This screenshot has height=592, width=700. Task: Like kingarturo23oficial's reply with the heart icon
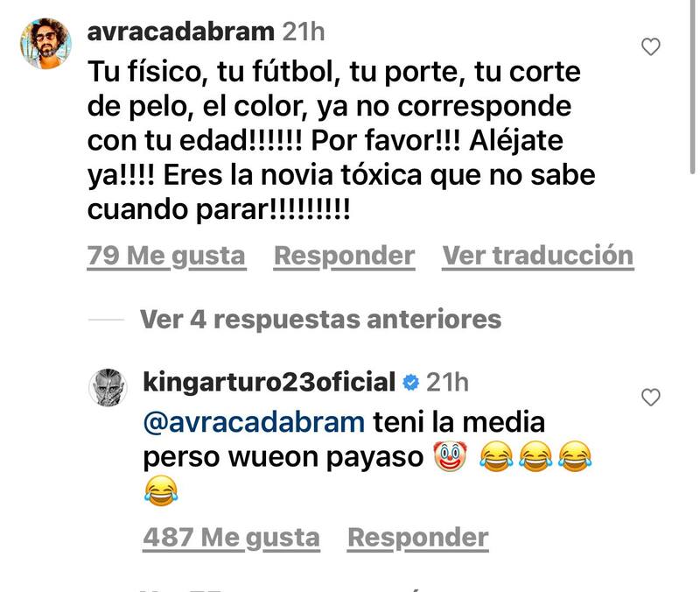coord(650,398)
